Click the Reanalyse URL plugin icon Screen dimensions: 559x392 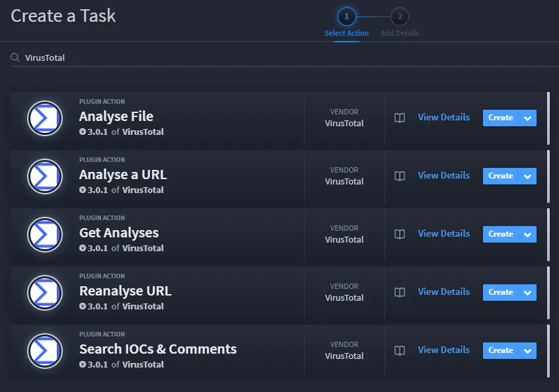(45, 293)
